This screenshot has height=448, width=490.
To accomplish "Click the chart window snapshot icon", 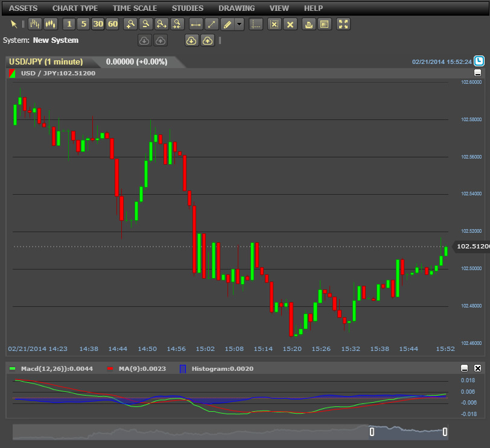I will coord(325,24).
